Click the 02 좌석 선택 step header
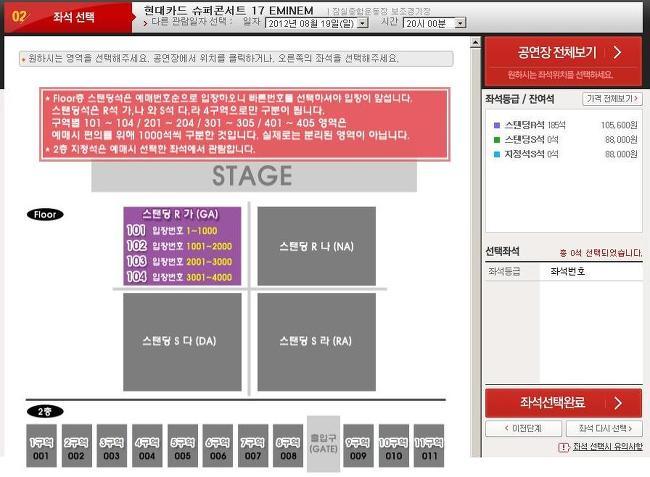The height and width of the screenshot is (477, 650). [68, 17]
